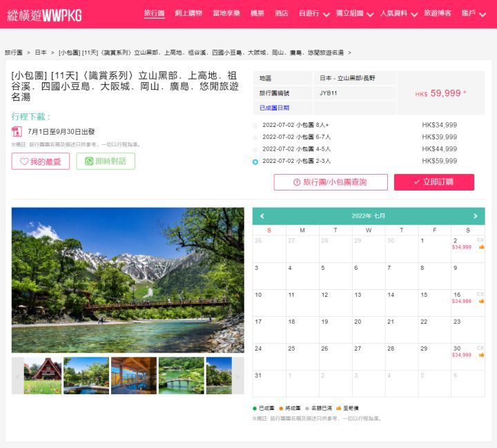The width and height of the screenshot is (497, 448).
Task: Select the 2022-07-02 4-5人 package option
Action: coord(255,150)
